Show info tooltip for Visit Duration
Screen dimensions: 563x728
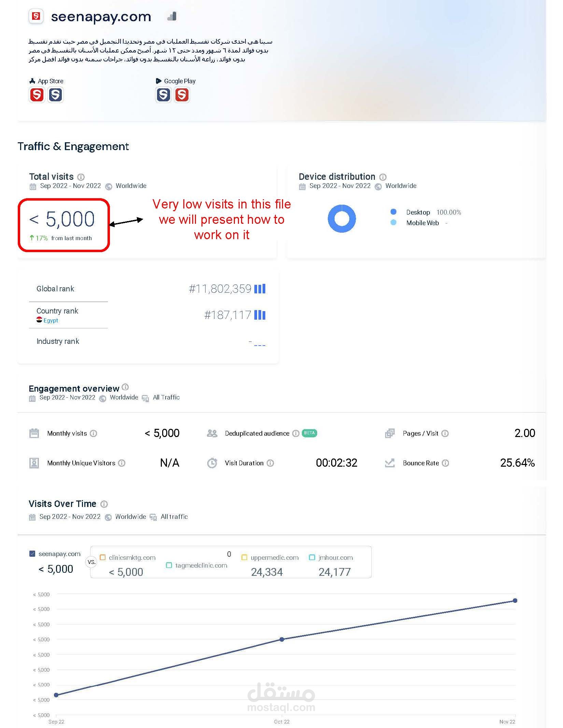pyautogui.click(x=270, y=463)
